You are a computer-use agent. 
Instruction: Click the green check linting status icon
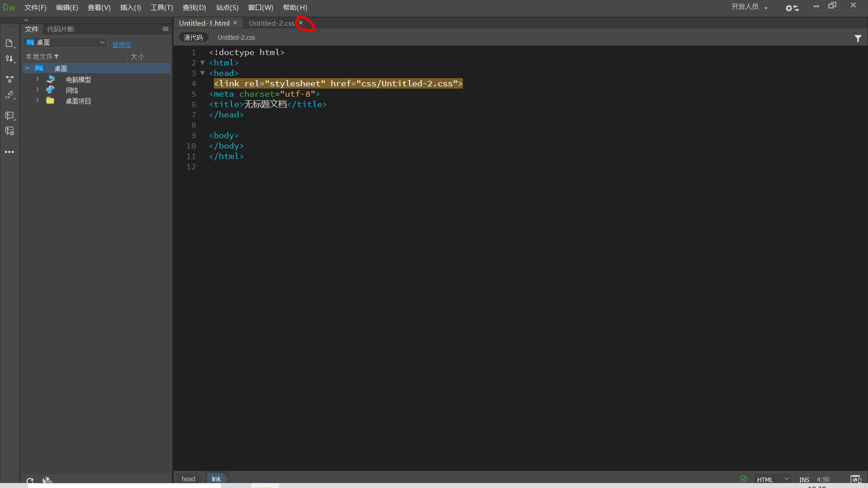pos(743,479)
